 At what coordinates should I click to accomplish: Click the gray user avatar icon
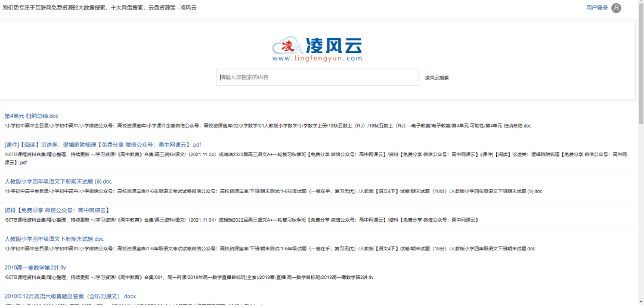tap(616, 8)
